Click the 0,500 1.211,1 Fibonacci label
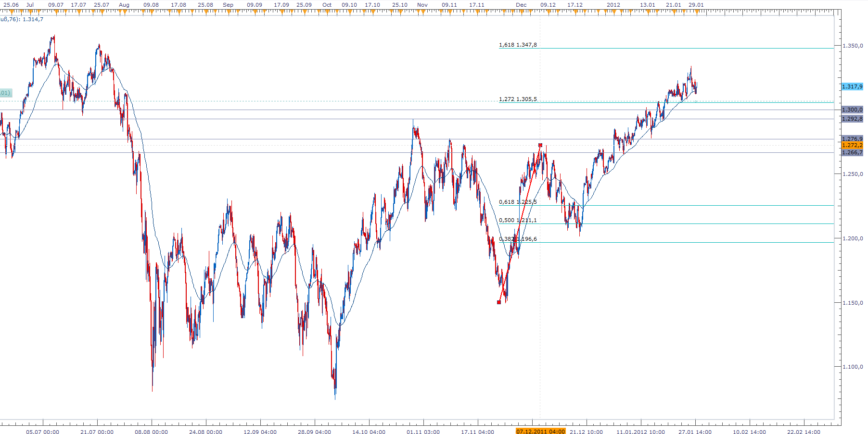This screenshot has height=434, width=868. click(518, 220)
